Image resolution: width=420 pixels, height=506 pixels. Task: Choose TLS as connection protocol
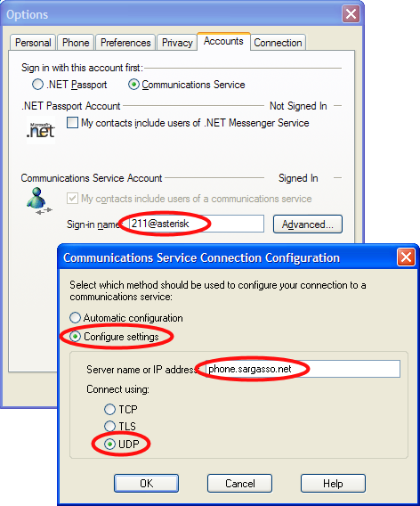pos(109,426)
